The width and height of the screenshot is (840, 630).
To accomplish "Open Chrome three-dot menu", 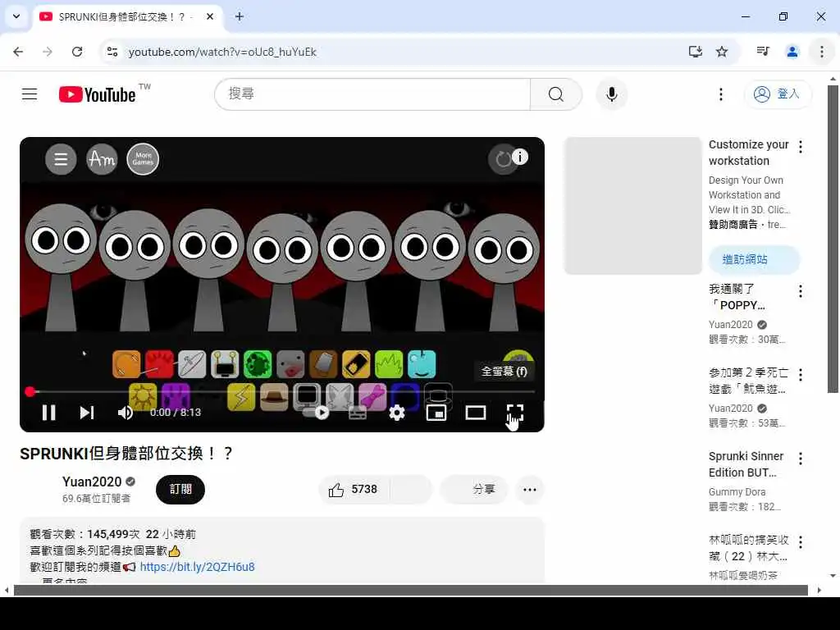I will pos(822,52).
